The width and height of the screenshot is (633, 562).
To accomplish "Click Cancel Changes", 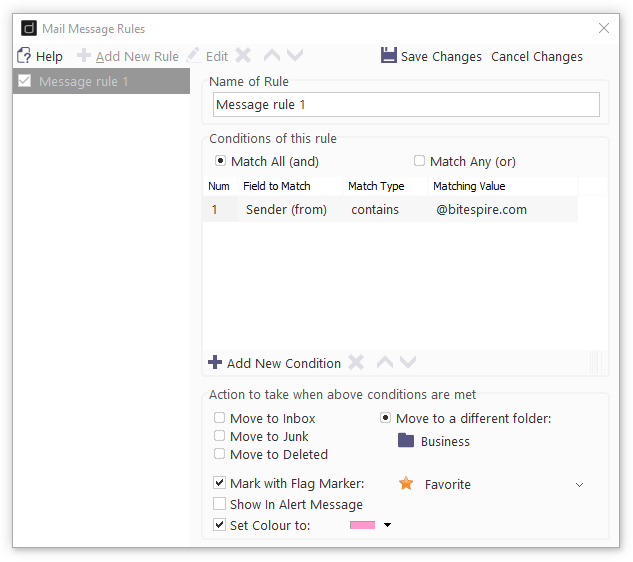I will 537,57.
